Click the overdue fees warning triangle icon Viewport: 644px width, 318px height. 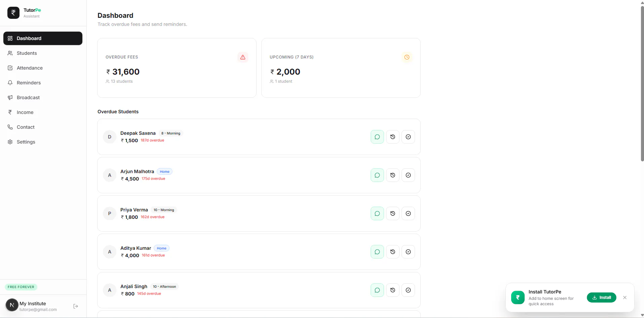242,57
